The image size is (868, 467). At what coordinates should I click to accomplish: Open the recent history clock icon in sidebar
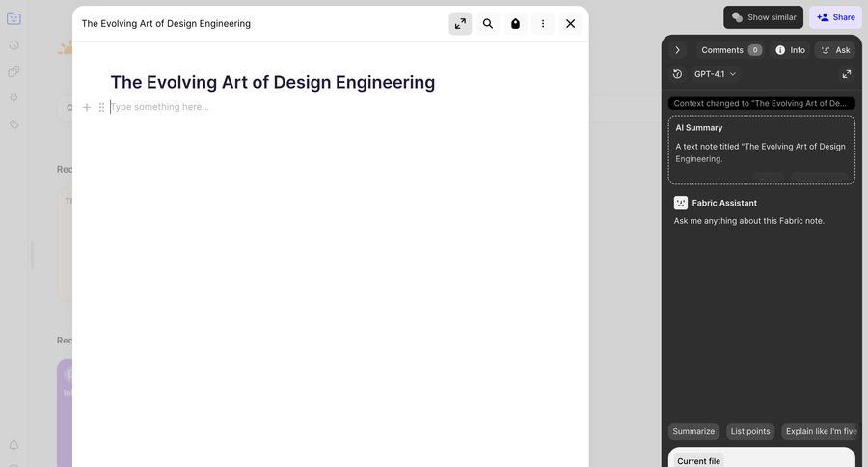coord(14,45)
